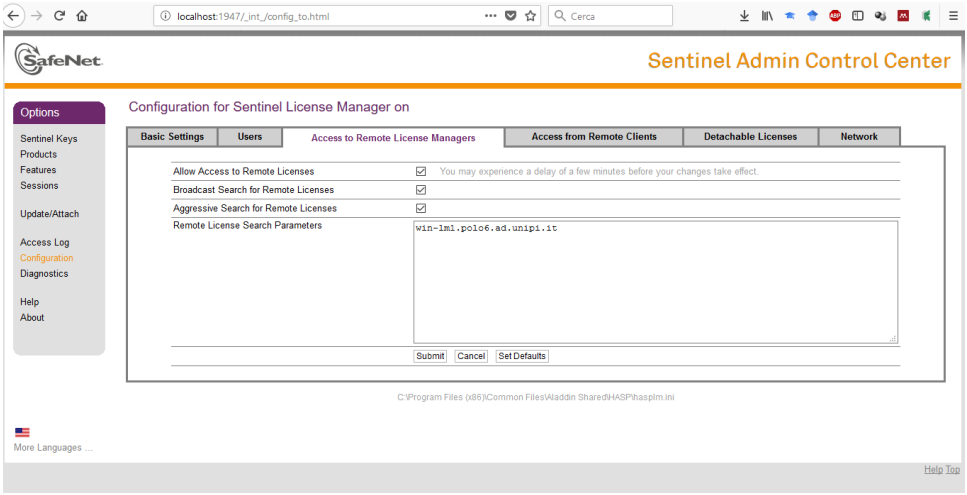This screenshot has height=495, width=967.
Task: Click the Cancel button
Action: [471, 356]
